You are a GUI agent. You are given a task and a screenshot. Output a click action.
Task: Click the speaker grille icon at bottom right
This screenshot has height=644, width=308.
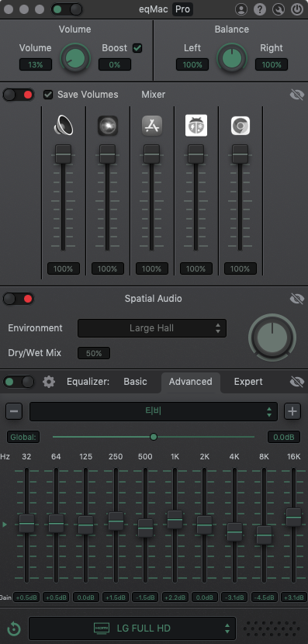point(272,628)
